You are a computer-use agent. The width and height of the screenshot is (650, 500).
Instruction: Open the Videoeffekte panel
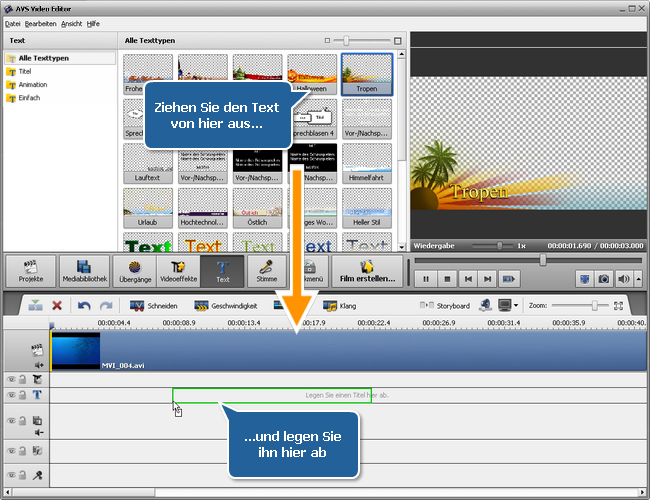(179, 271)
